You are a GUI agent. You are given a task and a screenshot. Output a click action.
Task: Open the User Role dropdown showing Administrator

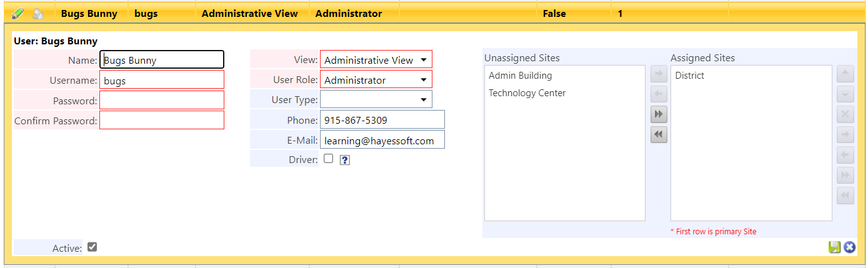click(x=376, y=80)
